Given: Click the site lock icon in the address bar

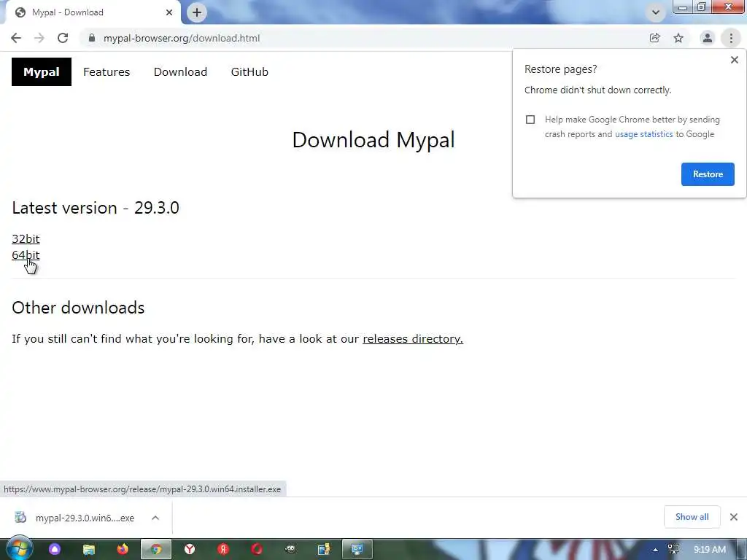Looking at the screenshot, I should 92,38.
